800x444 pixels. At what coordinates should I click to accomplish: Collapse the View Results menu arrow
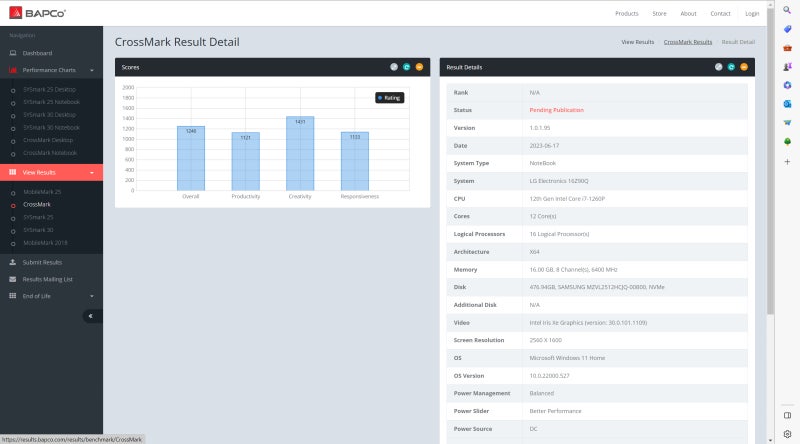click(x=92, y=173)
